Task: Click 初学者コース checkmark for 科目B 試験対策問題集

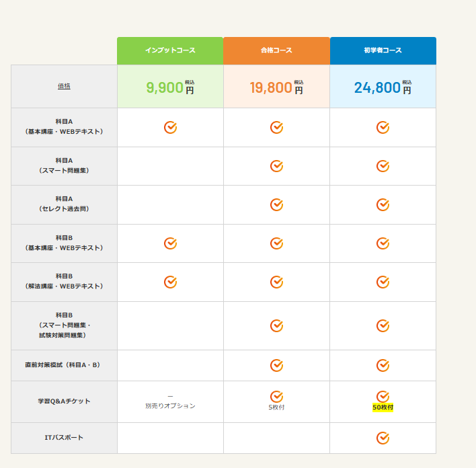Action: pyautogui.click(x=383, y=325)
